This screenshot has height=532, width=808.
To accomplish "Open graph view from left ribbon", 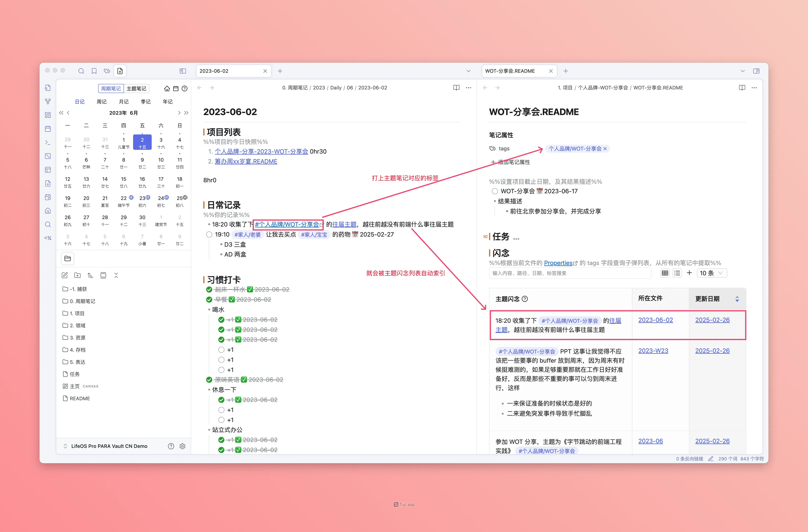I will 48,101.
